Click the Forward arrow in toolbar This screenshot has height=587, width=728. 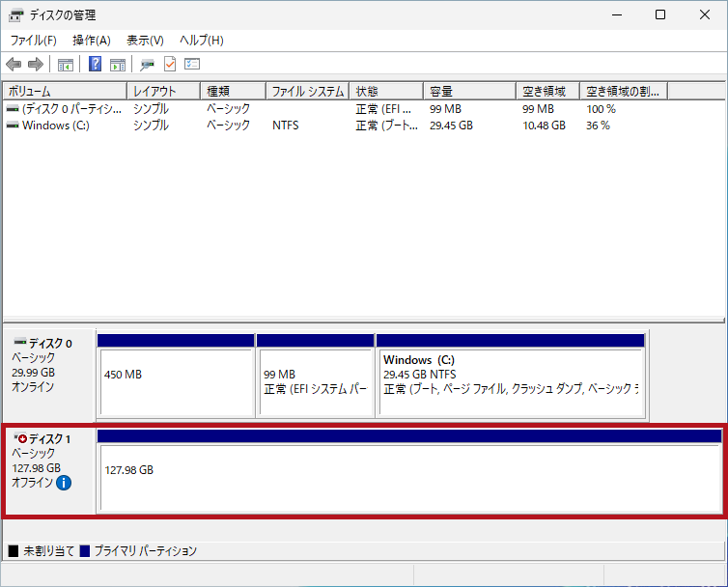coord(36,65)
